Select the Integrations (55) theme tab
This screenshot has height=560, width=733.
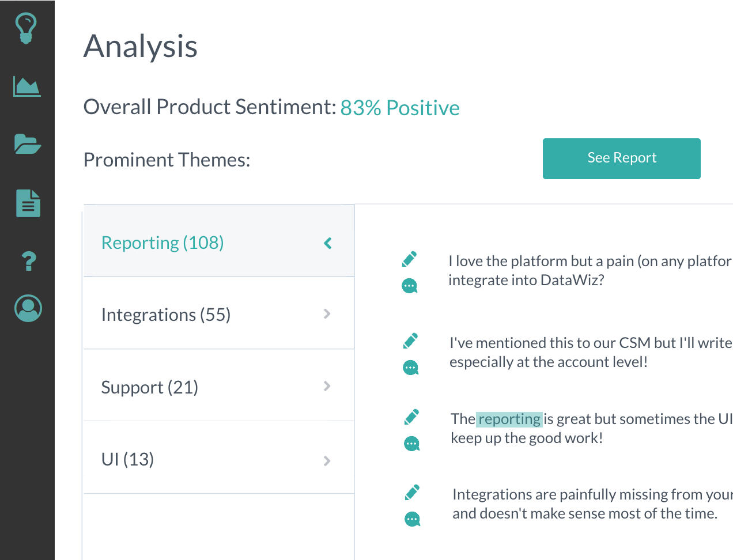(219, 313)
